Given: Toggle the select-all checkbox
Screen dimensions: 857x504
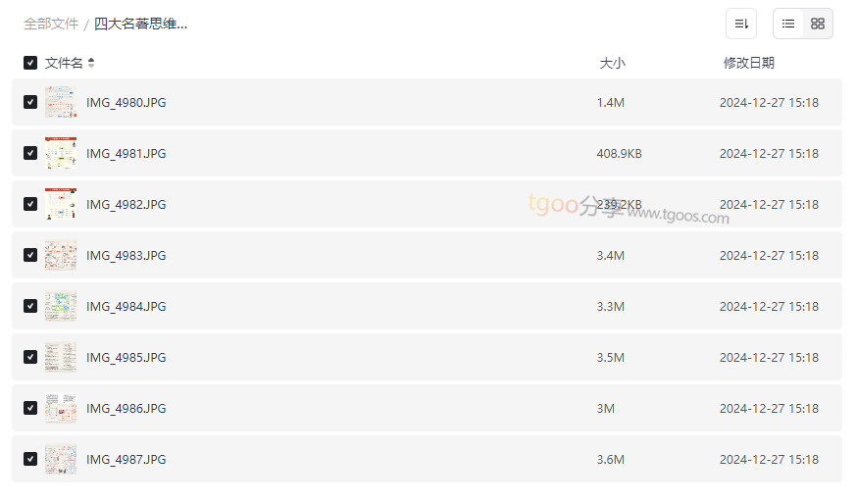Looking at the screenshot, I should tap(30, 63).
